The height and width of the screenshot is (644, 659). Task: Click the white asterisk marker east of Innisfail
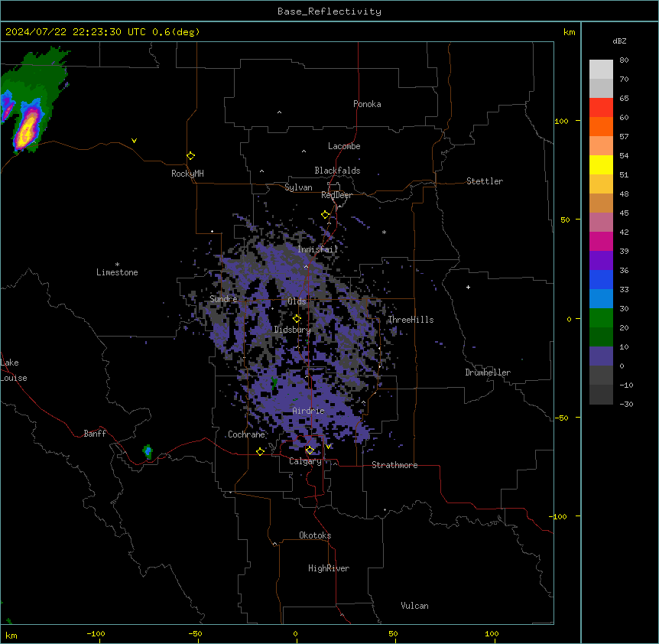point(384,232)
